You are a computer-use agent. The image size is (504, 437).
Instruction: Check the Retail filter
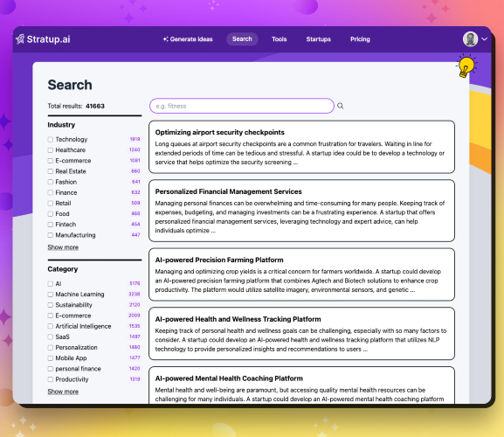coord(51,203)
